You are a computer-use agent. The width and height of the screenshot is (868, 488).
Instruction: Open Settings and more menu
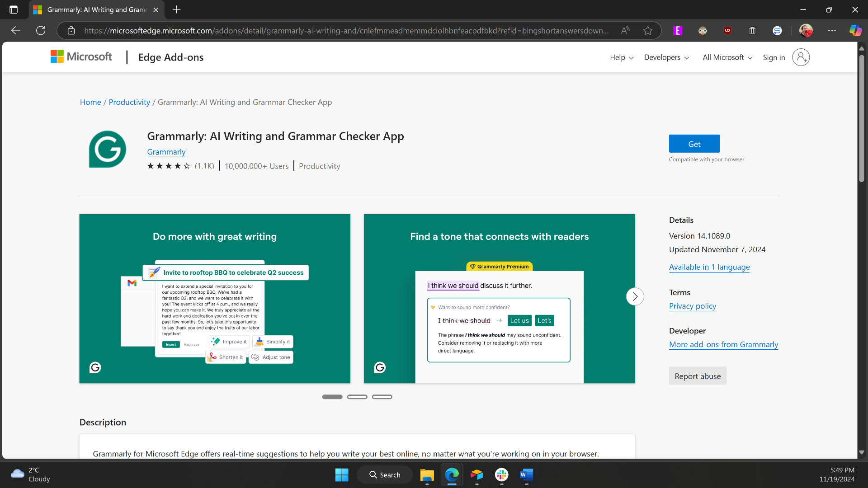(x=832, y=31)
